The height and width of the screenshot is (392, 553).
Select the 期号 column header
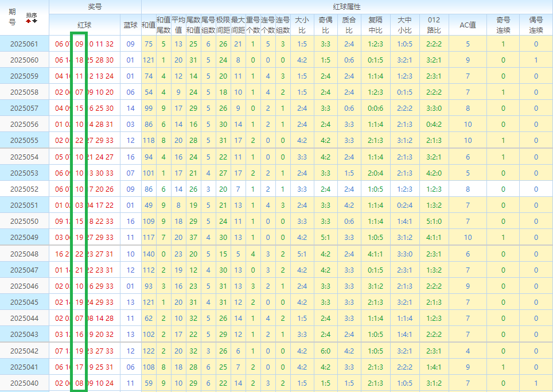tap(13, 17)
